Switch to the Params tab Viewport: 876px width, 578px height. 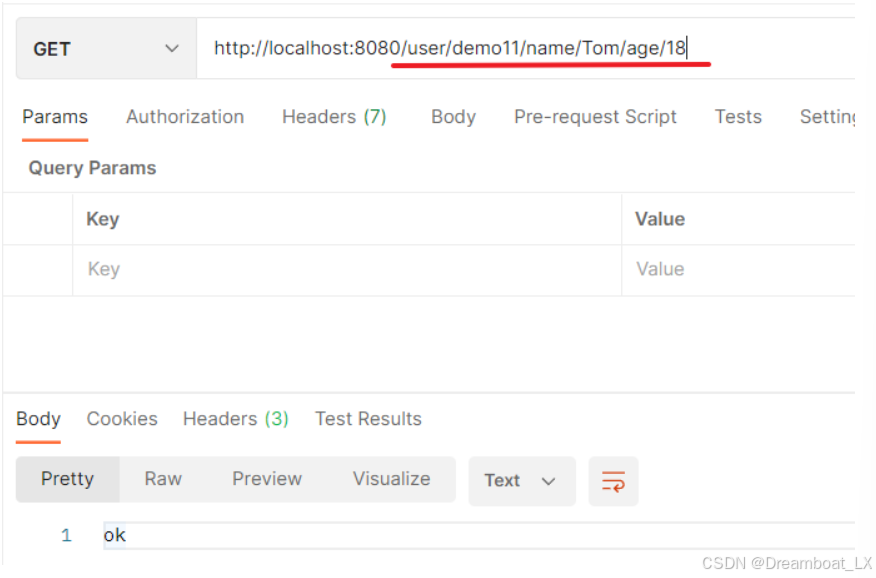tap(55, 117)
